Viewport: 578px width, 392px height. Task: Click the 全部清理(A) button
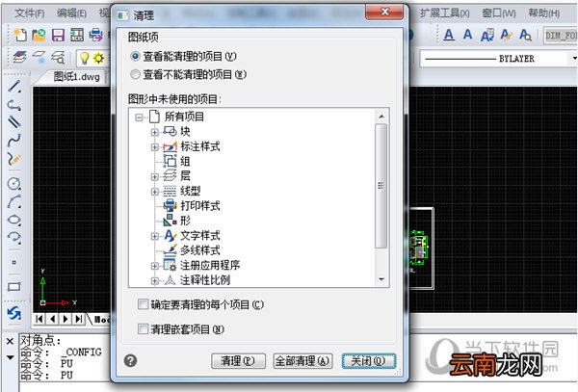point(302,361)
